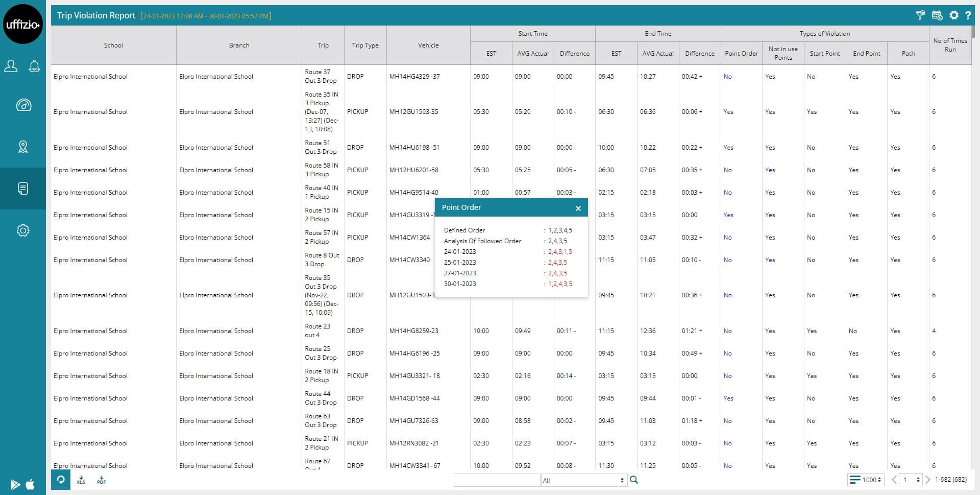980x495 pixels.
Task: Close the Point Order popup
Action: click(578, 208)
